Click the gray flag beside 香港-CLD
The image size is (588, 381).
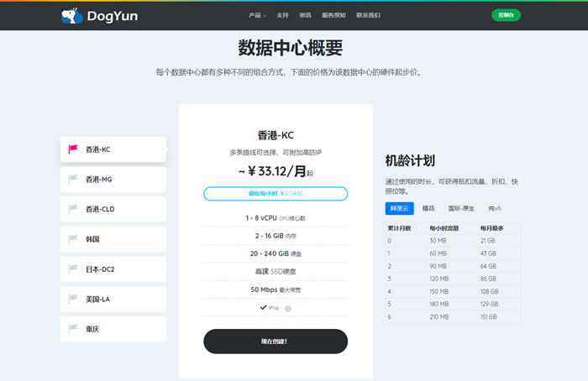pyautogui.click(x=73, y=209)
